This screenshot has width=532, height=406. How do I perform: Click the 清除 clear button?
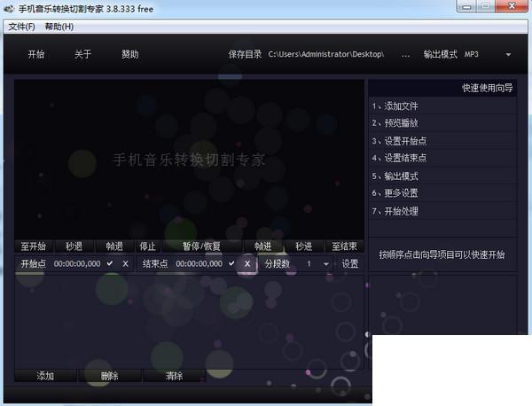coord(174,376)
